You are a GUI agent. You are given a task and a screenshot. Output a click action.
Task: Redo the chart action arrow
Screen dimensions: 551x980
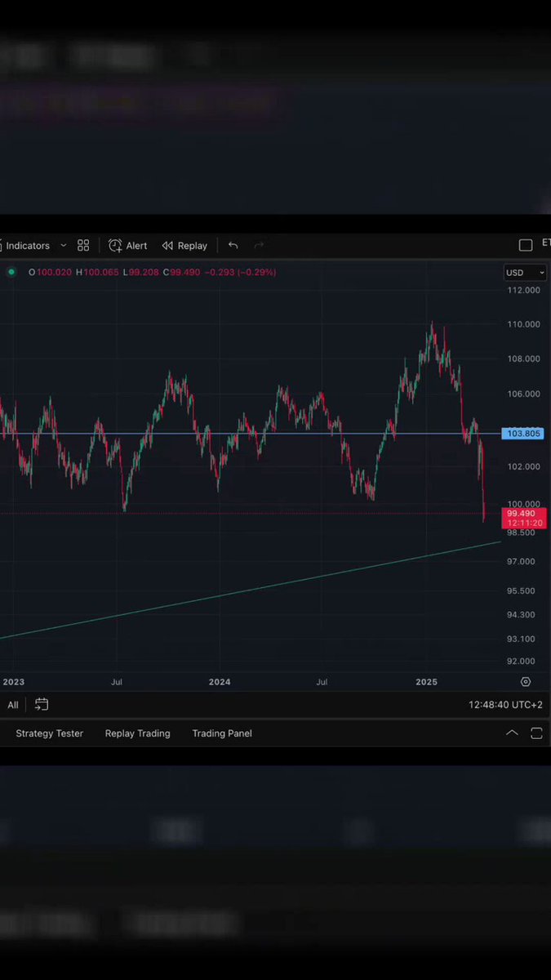260,246
